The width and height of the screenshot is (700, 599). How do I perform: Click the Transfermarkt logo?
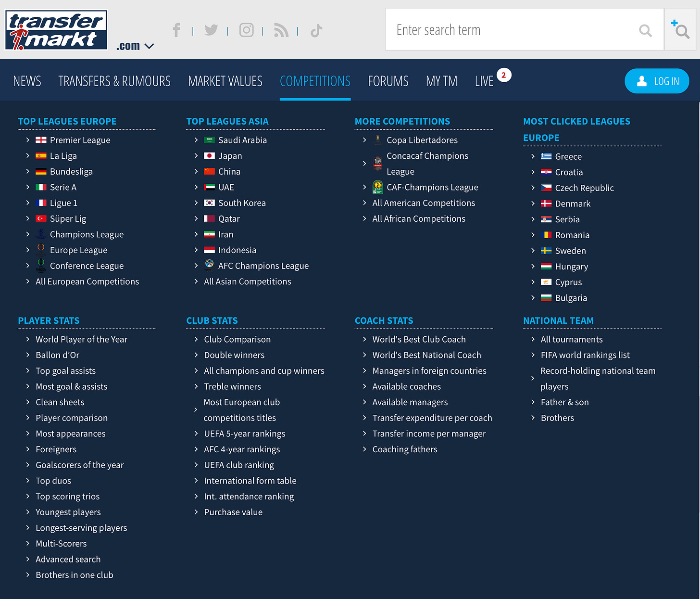56,30
